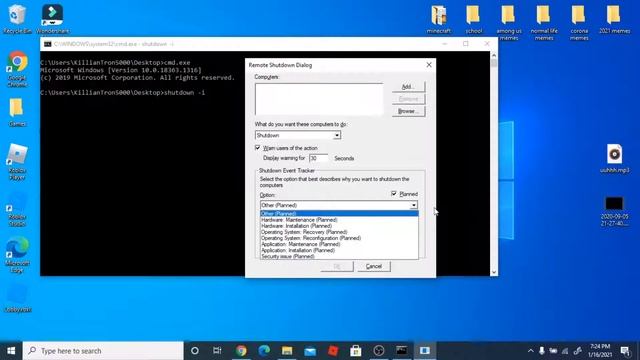Select the among us memes folder
This screenshot has width=640, height=360.
[x=509, y=23]
